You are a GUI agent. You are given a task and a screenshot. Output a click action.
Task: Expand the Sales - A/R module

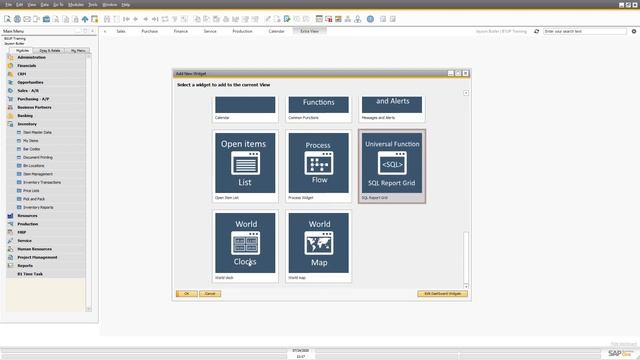coord(28,91)
